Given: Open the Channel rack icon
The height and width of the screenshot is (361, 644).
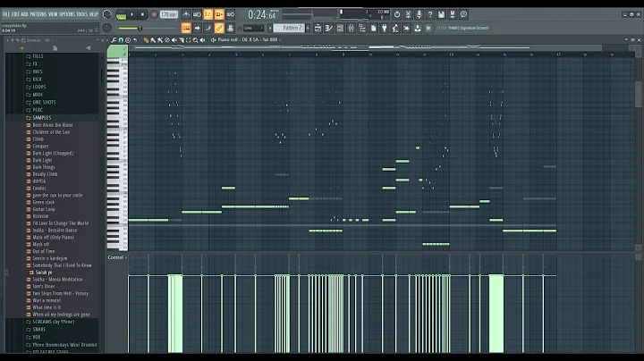Looking at the screenshot, I should [x=340, y=28].
